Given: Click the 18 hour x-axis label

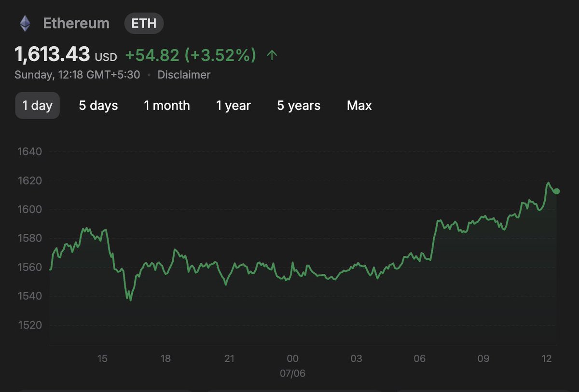Looking at the screenshot, I should 165,358.
